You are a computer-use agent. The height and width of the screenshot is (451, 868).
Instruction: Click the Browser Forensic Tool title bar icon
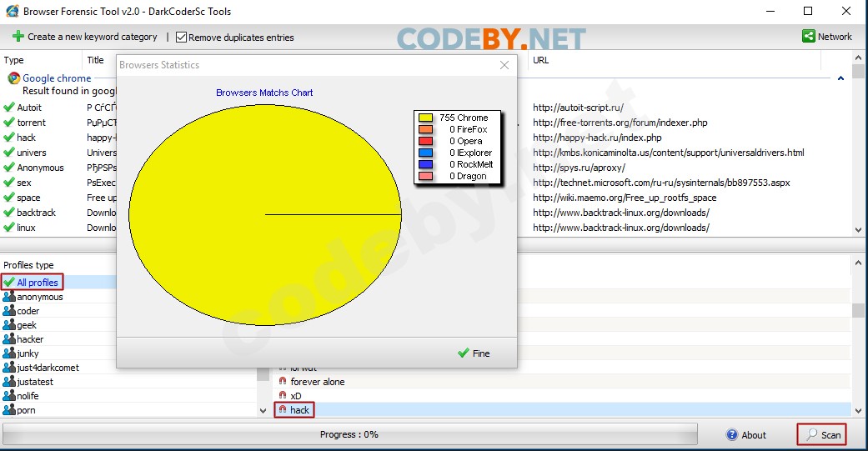pyautogui.click(x=13, y=11)
